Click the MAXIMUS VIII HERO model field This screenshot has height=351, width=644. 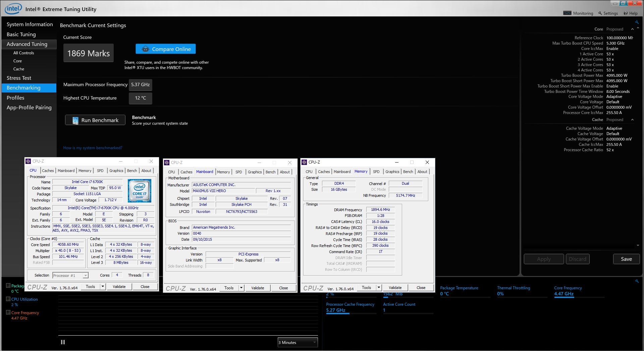click(223, 191)
